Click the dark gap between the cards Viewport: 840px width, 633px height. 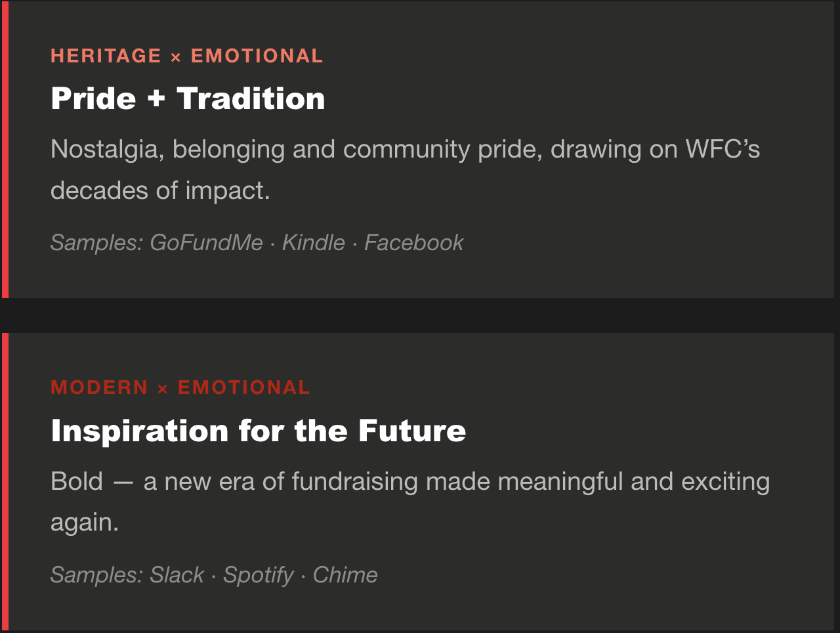click(x=420, y=315)
